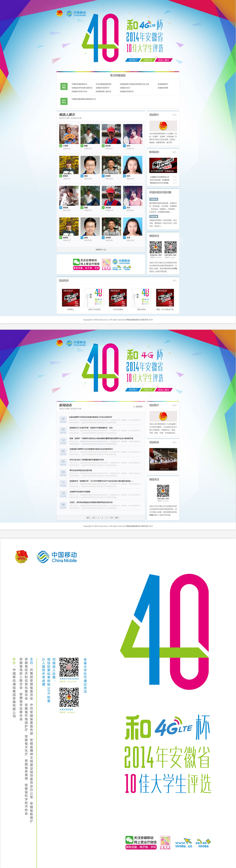This screenshot has width=236, height=868.
Task: Open news 团省委机关工会组织开展 迎国庆环天鹅湖健身走 活动
Action: tap(91, 428)
